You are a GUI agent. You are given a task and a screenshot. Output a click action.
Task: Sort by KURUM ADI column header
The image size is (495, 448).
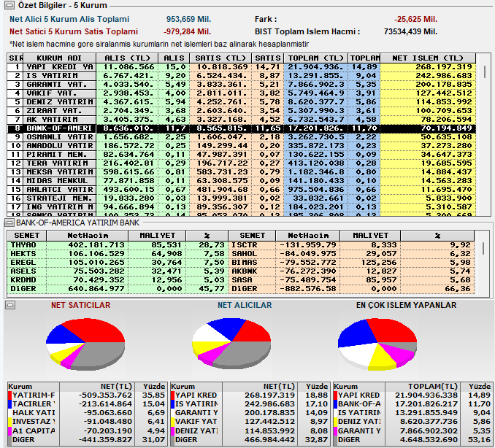pos(59,58)
